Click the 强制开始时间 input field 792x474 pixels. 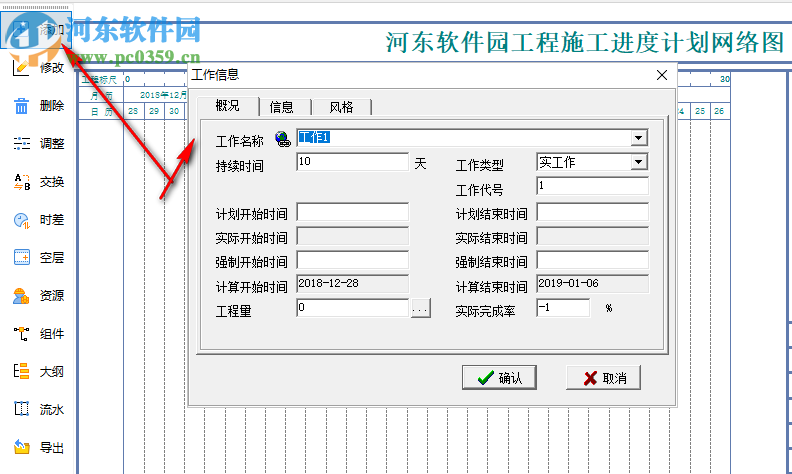tap(353, 260)
